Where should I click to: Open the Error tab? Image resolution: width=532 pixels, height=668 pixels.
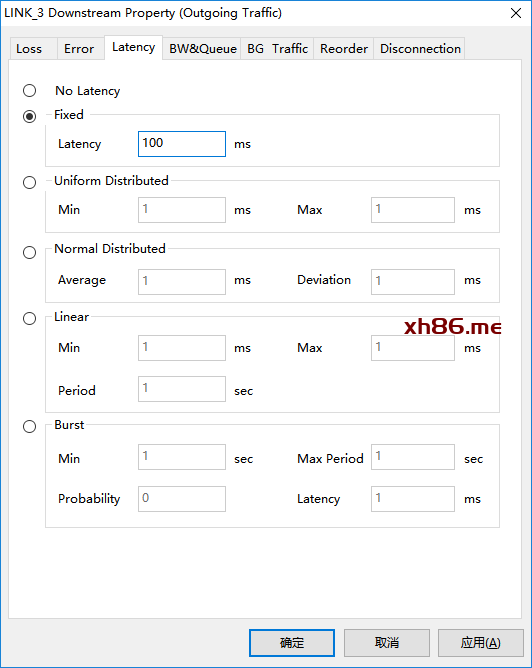(x=81, y=49)
